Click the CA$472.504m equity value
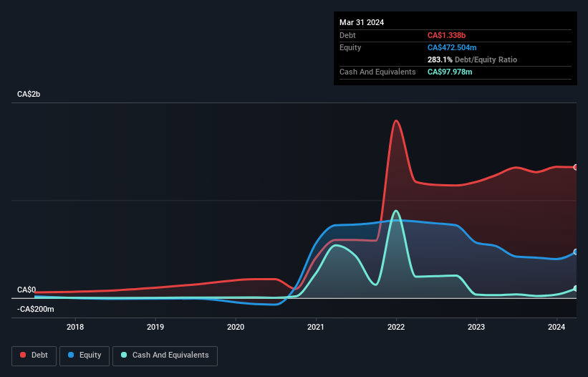This screenshot has width=588, height=377. point(452,47)
